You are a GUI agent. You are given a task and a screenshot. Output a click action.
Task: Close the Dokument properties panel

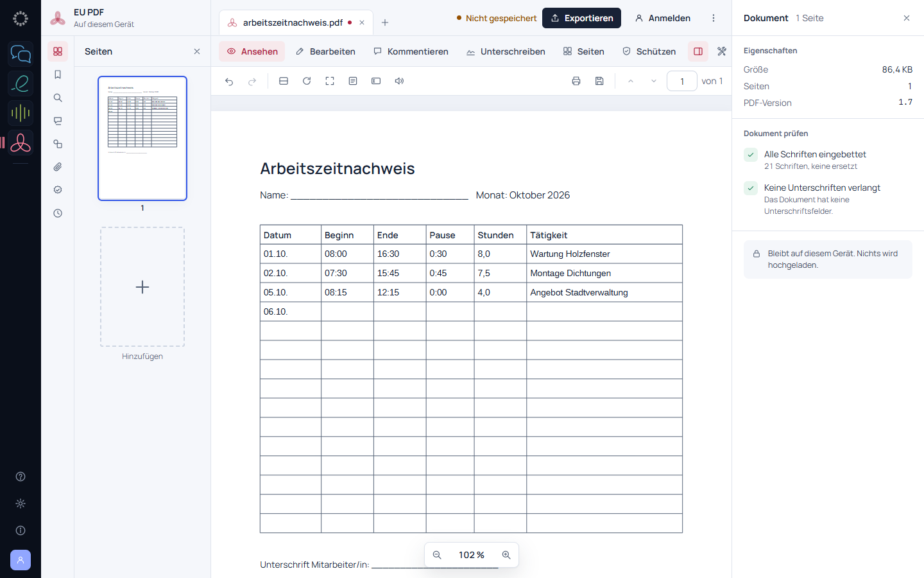coord(907,18)
